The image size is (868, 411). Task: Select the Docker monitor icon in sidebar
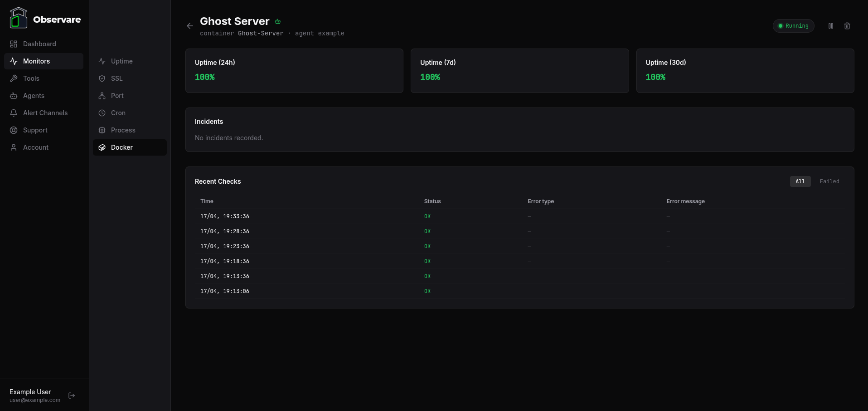[102, 147]
